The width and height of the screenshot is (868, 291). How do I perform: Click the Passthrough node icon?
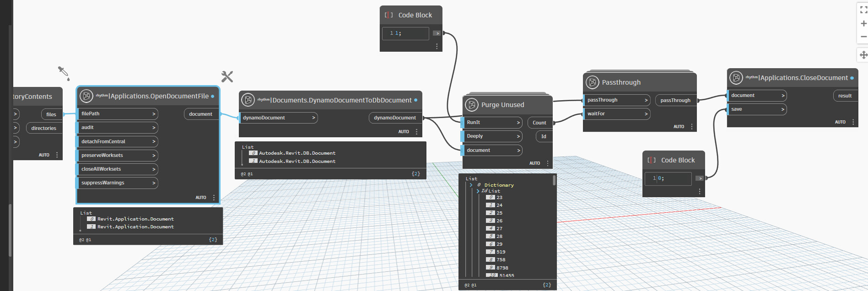(592, 82)
